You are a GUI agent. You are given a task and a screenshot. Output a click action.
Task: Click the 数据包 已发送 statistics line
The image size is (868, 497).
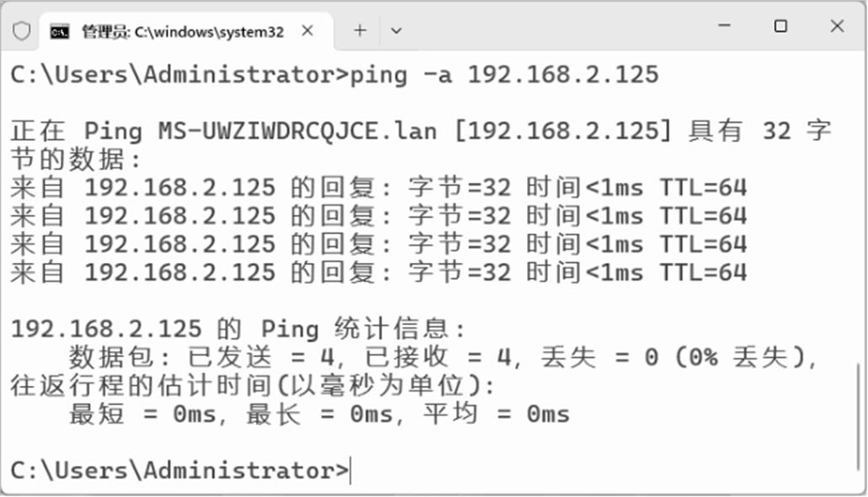click(x=443, y=357)
